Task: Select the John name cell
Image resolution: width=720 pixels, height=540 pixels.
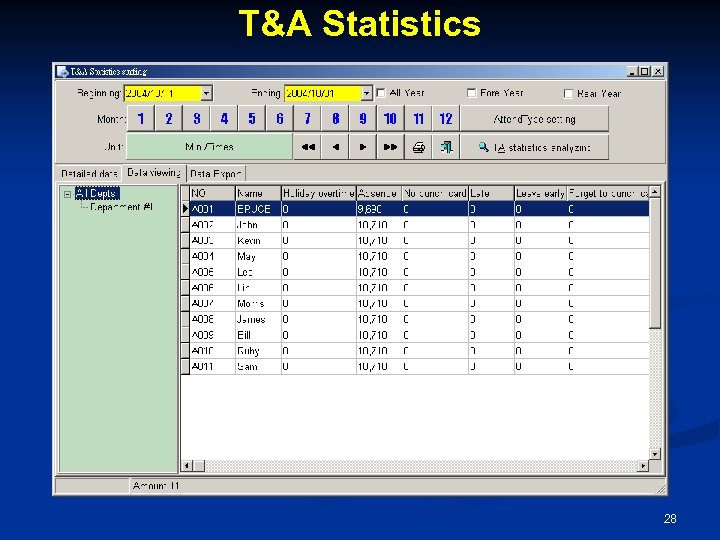Action: pyautogui.click(x=258, y=225)
